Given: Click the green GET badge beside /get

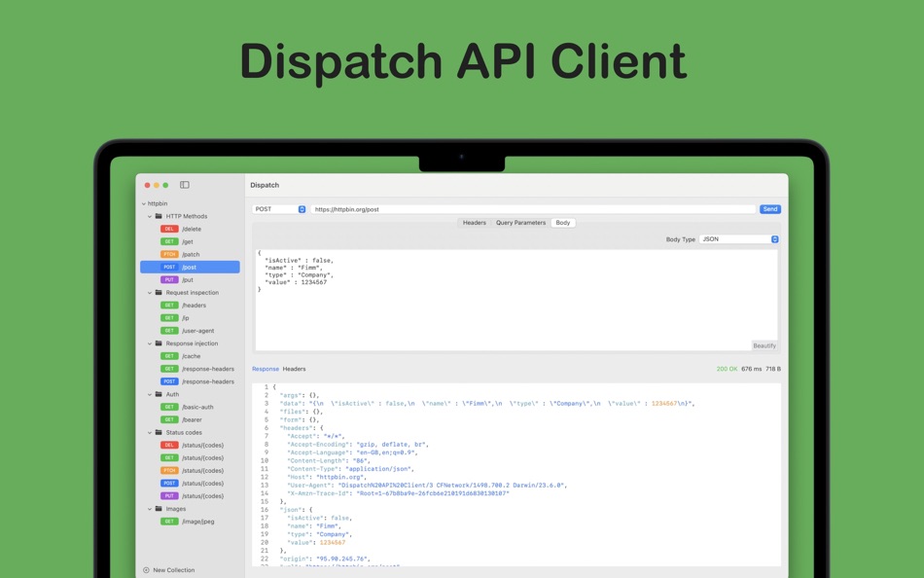Looking at the screenshot, I should [x=169, y=242].
